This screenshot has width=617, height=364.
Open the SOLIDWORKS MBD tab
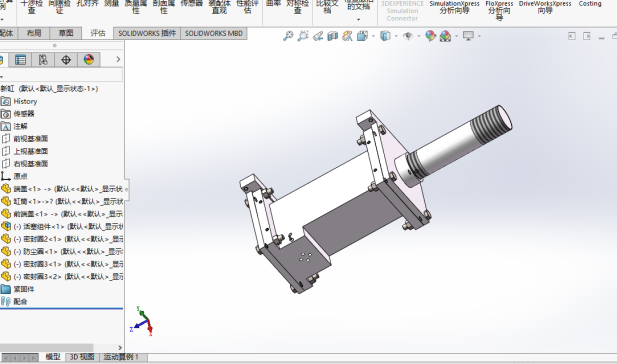[214, 33]
